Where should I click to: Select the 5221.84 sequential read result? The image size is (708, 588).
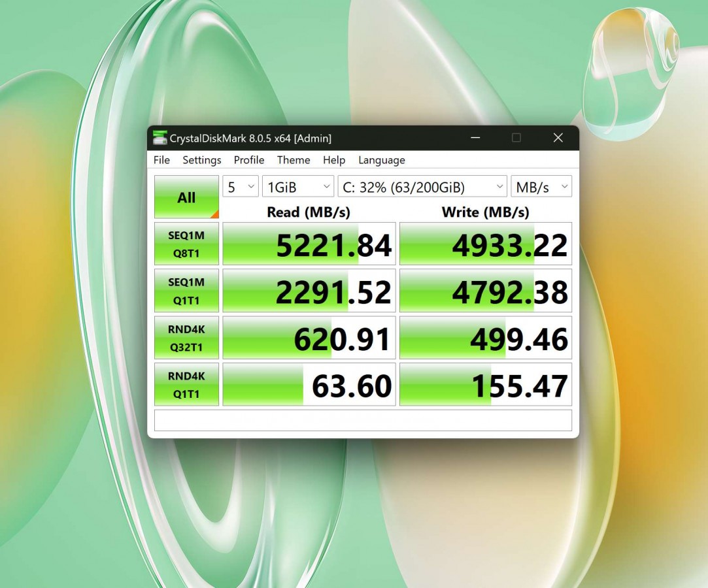(309, 244)
